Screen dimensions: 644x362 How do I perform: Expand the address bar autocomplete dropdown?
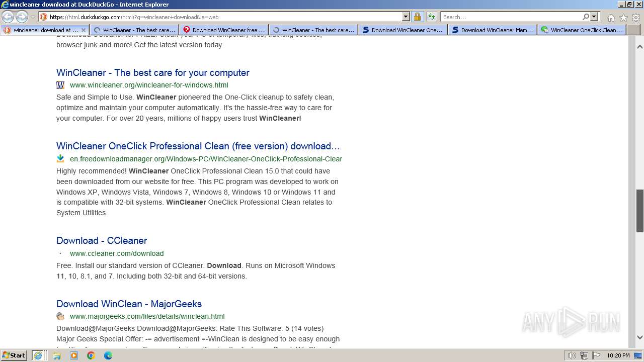tap(406, 17)
